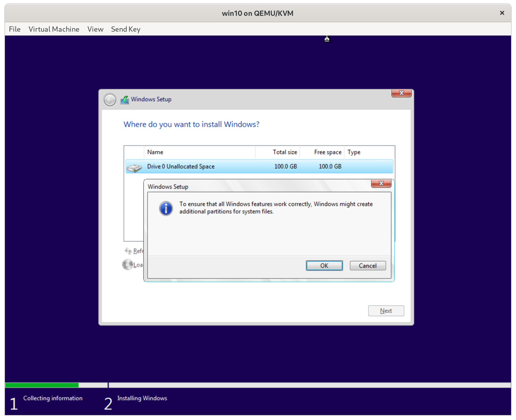Open the View menu
Screen dimensions: 516x420
[95, 29]
